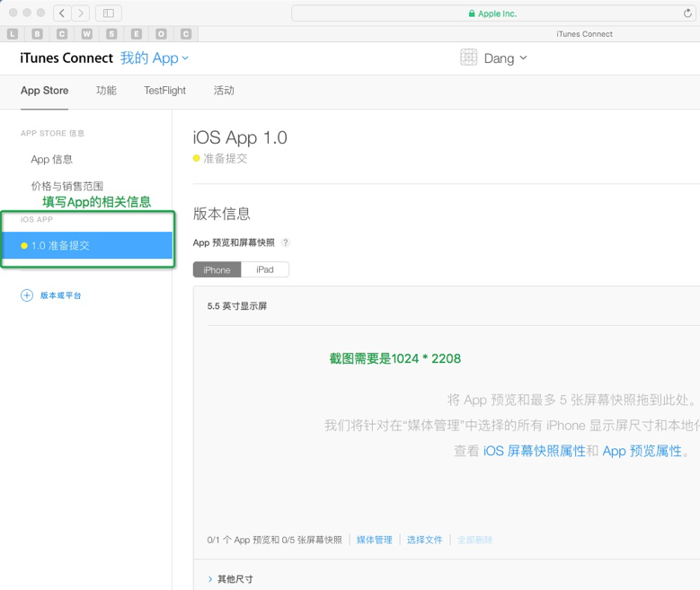Switch to the App Store tab

(x=44, y=91)
